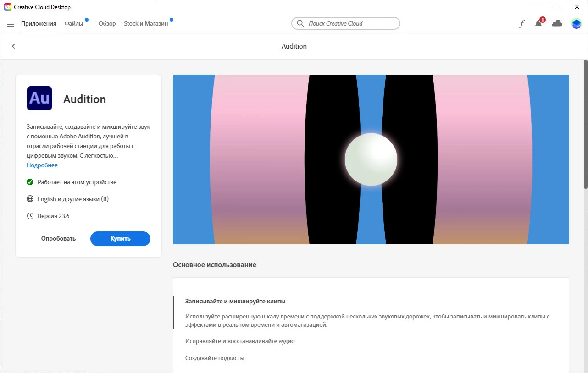
Task: Click the Опробовать trial button
Action: point(58,239)
